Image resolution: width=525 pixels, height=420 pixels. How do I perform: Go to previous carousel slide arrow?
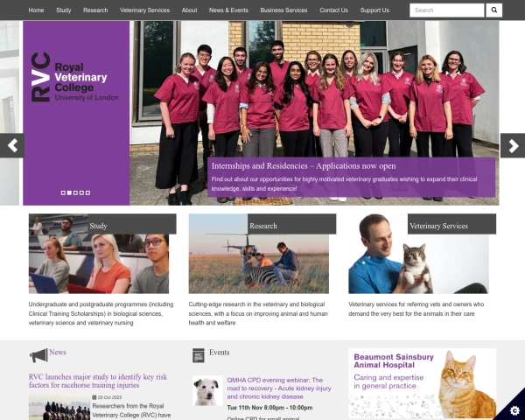12,145
